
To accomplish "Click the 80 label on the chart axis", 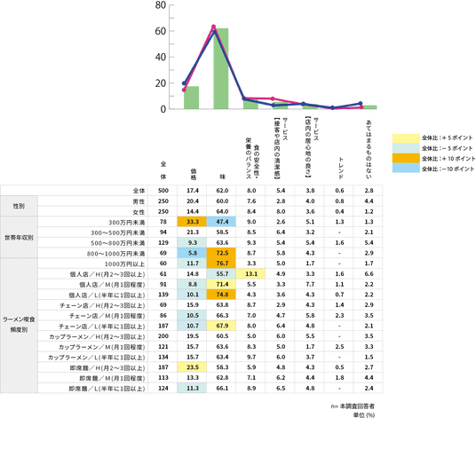I will (160, 4).
